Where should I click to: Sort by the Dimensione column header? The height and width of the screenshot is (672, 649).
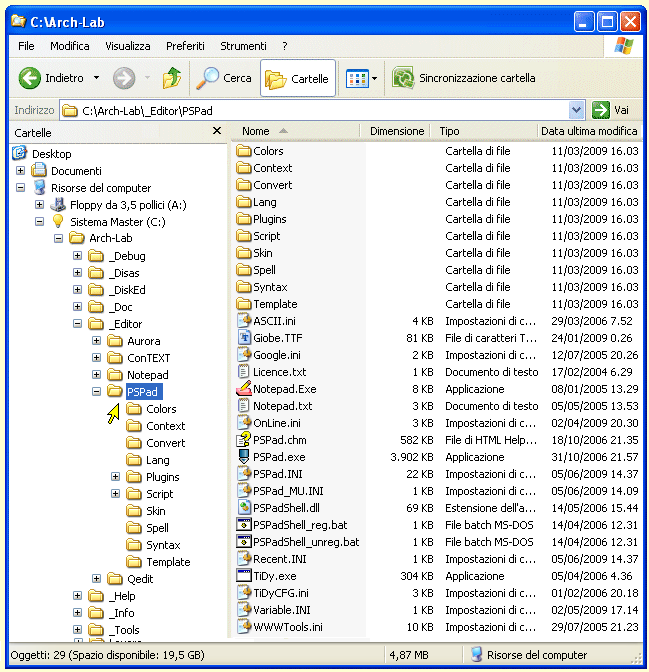pyautogui.click(x=397, y=131)
